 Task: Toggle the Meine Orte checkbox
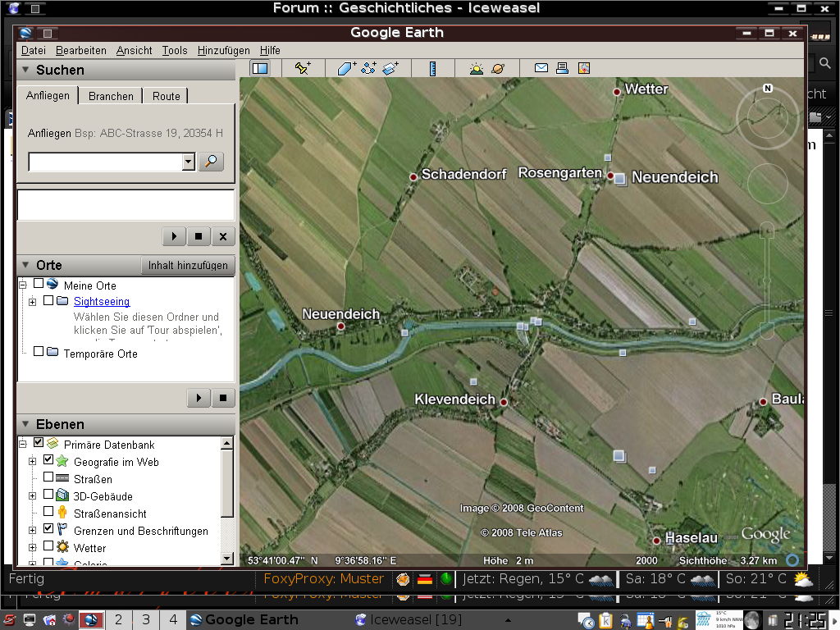tap(38, 283)
